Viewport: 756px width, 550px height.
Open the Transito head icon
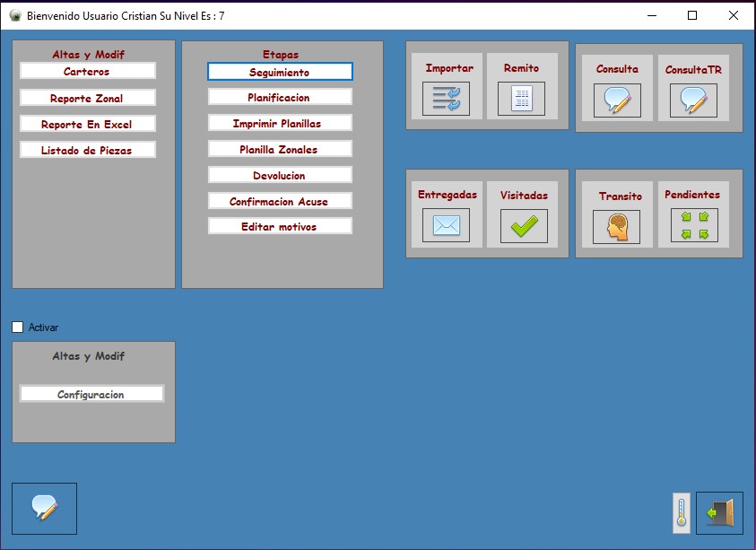click(x=617, y=227)
